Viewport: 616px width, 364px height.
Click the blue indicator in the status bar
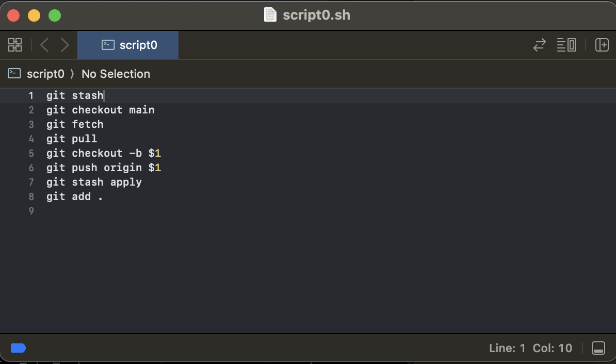[18, 348]
